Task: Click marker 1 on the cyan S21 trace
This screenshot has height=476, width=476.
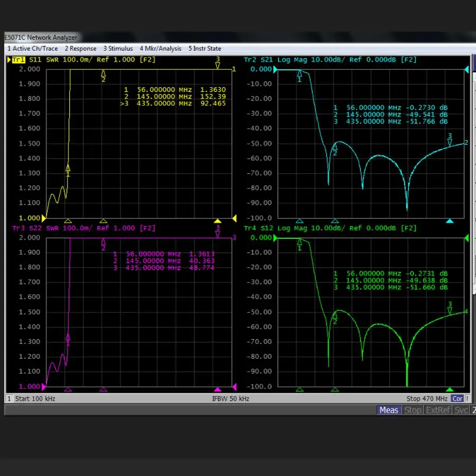Action: tap(300, 73)
